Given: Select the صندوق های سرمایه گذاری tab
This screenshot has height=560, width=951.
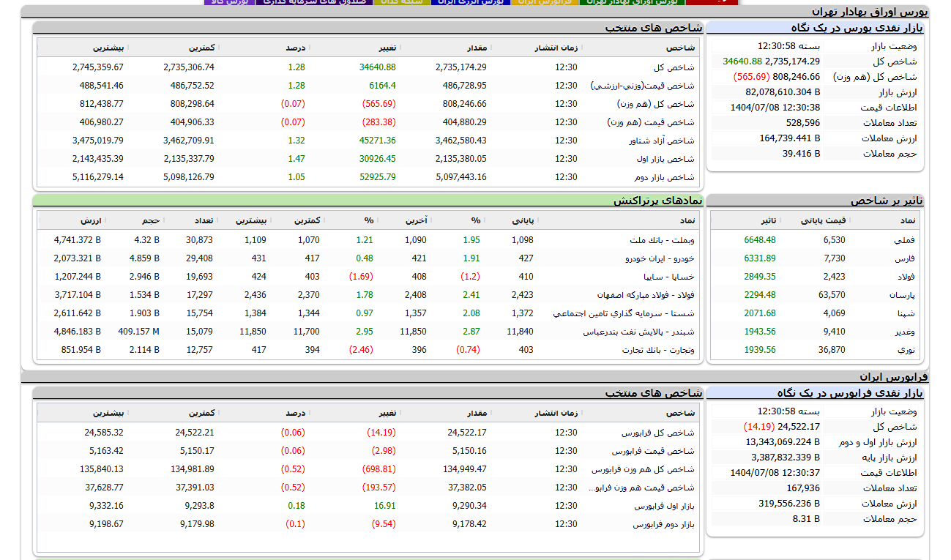Looking at the screenshot, I should [313, 2].
